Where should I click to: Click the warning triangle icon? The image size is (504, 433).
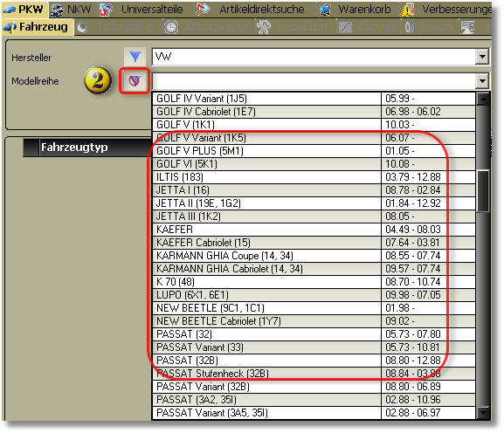pos(407,10)
